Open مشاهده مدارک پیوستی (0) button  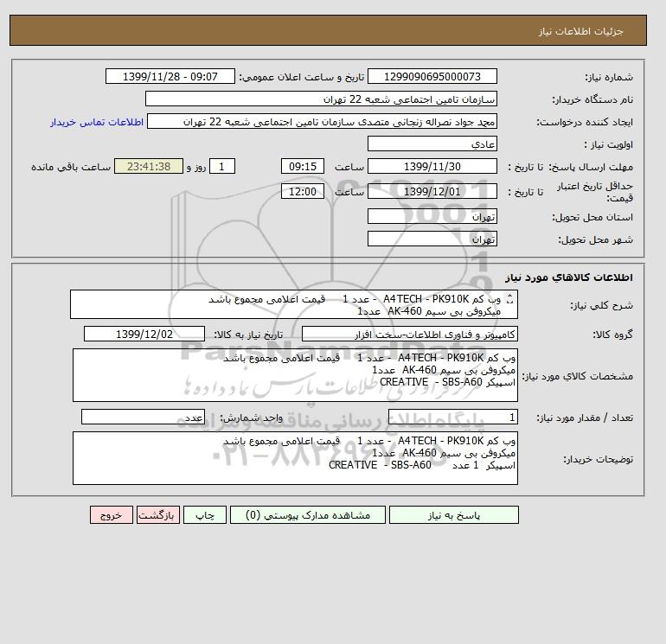pos(308,515)
